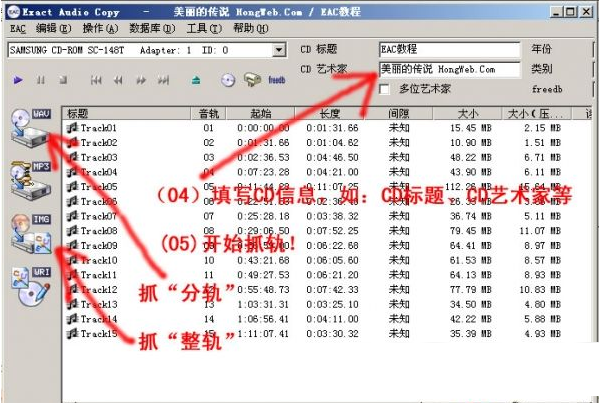Copy CD image with IMG icon
The width and height of the screenshot is (599, 403).
[31, 234]
